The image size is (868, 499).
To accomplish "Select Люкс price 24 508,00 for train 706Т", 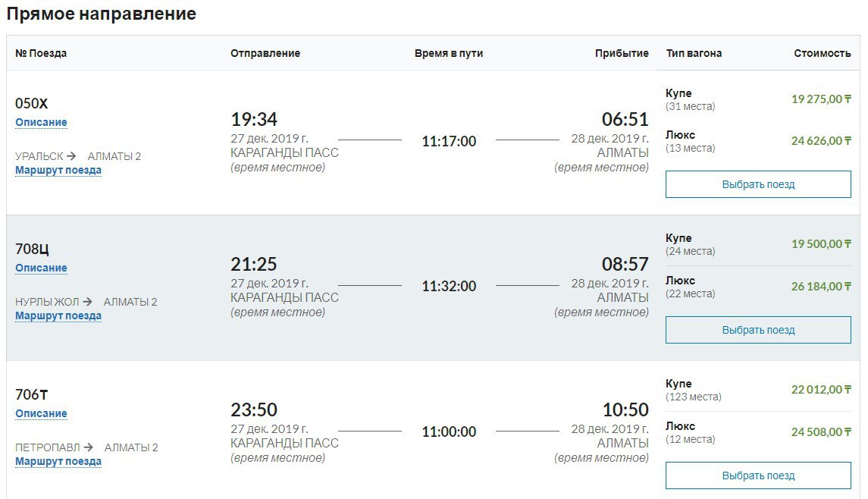I will coord(821,432).
